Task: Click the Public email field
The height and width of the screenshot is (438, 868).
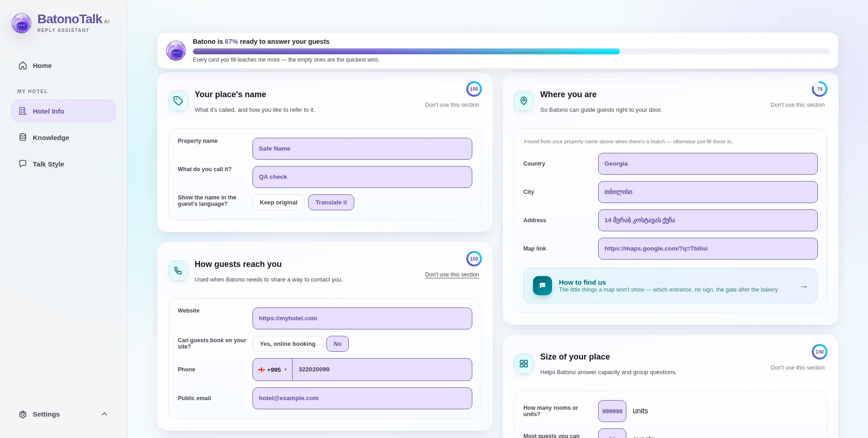Action: [x=362, y=398]
